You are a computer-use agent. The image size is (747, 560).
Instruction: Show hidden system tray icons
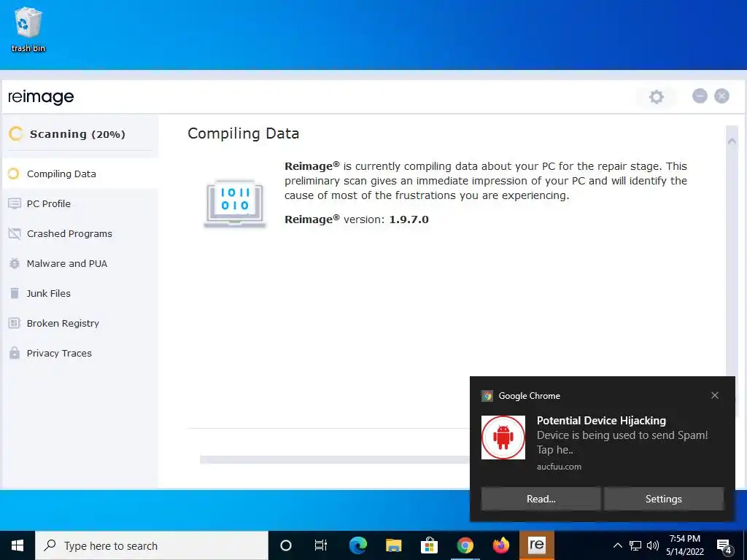click(x=617, y=545)
